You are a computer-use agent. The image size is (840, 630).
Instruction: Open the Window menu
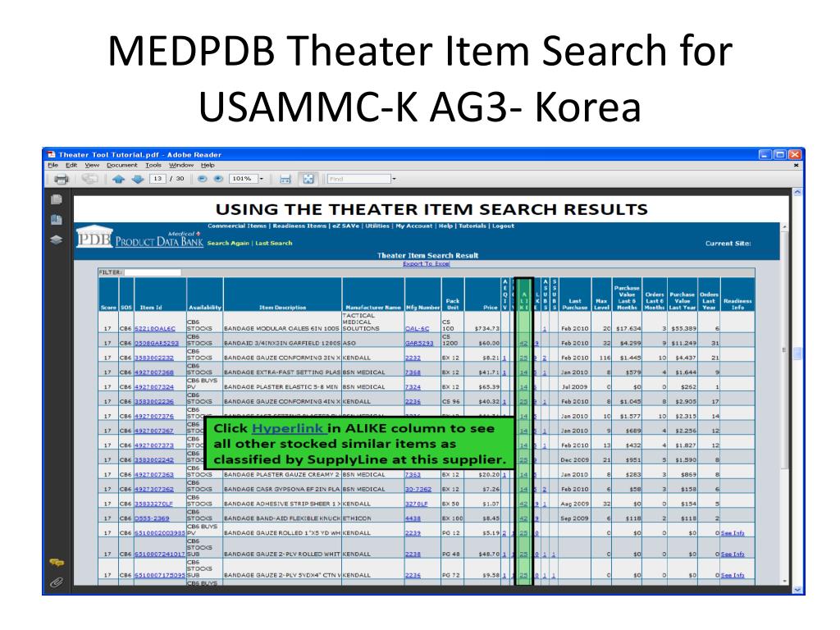tap(181, 165)
